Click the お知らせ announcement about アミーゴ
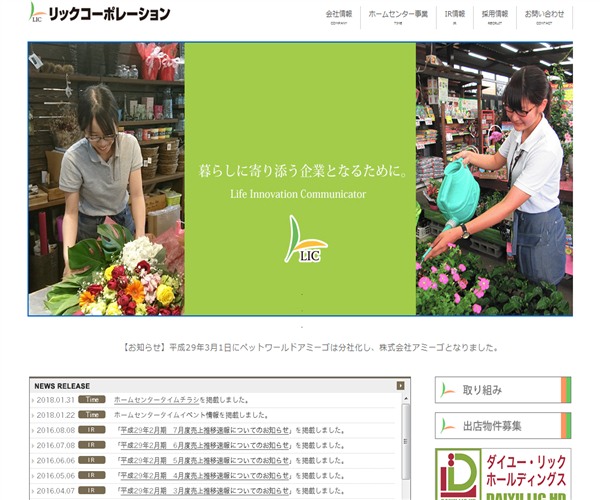This screenshot has height=500, width=600. coord(310,347)
